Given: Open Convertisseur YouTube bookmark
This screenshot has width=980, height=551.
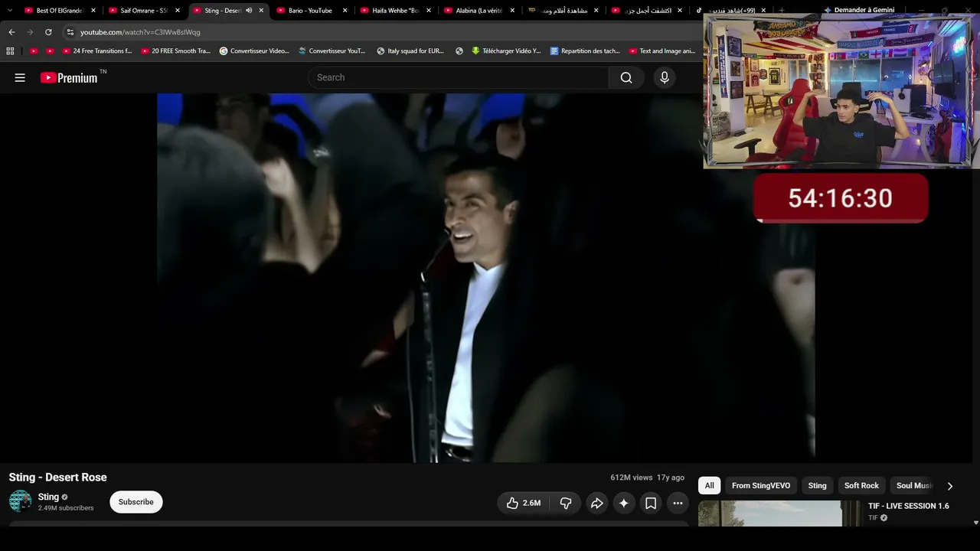Looking at the screenshot, I should pyautogui.click(x=332, y=51).
